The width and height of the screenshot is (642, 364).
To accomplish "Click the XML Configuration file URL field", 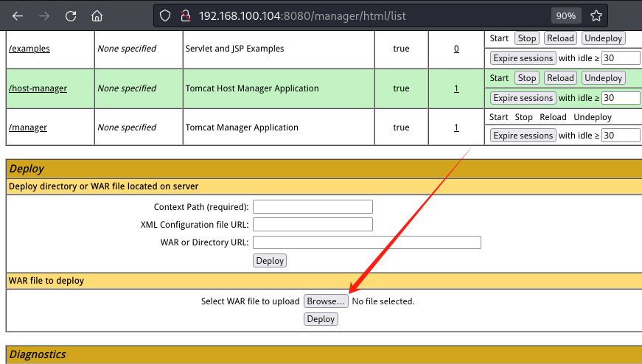I will (x=313, y=224).
